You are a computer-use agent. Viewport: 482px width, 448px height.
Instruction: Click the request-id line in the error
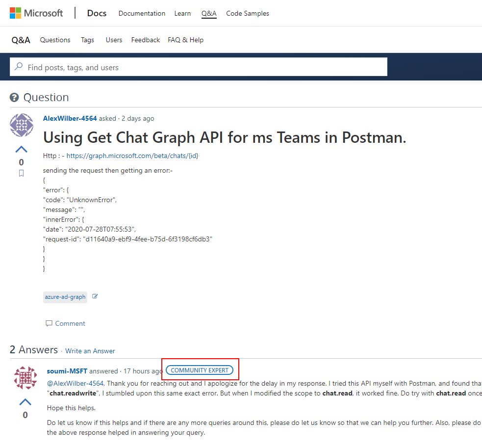tap(127, 239)
